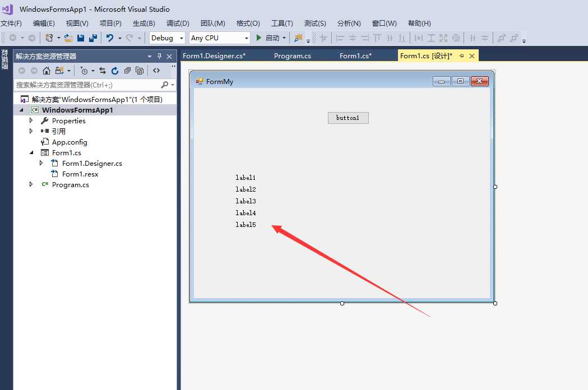Click the Bring to Front icon
The width and height of the screenshot is (588, 390).
pos(502,38)
